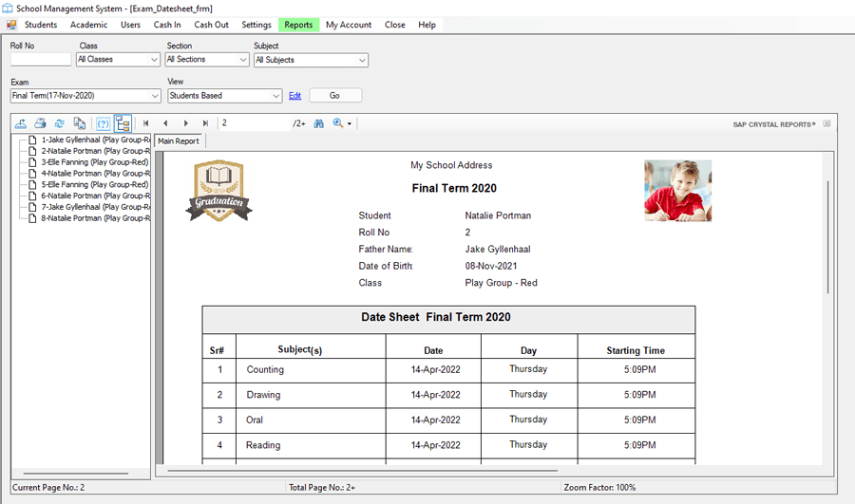Click the Counting subject cell

[x=311, y=370]
